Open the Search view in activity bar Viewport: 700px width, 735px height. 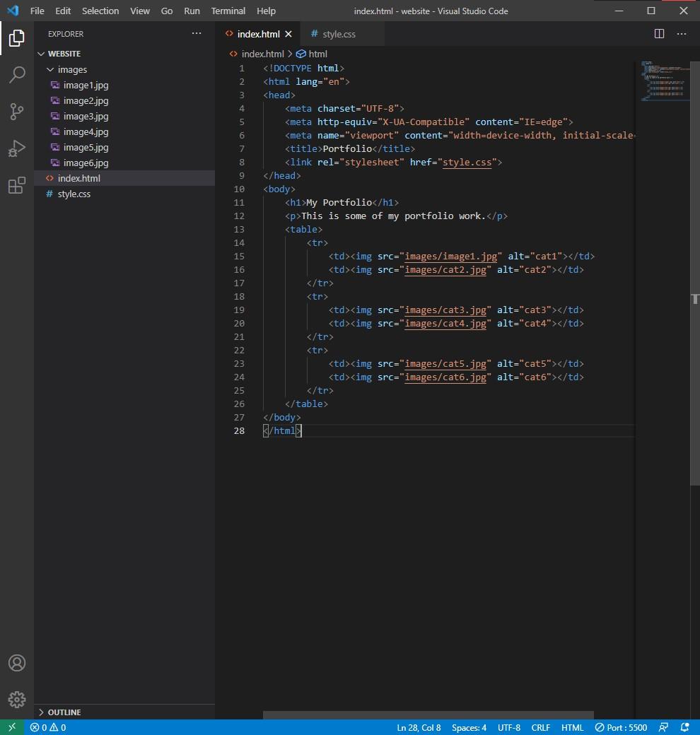click(x=17, y=75)
